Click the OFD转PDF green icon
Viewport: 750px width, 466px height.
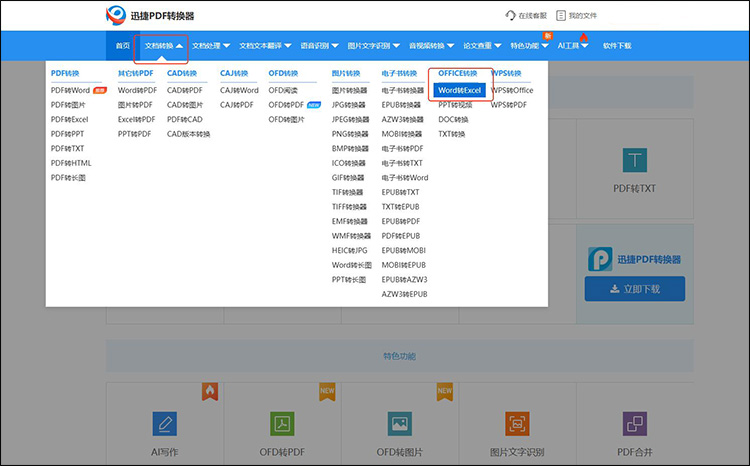[282, 423]
